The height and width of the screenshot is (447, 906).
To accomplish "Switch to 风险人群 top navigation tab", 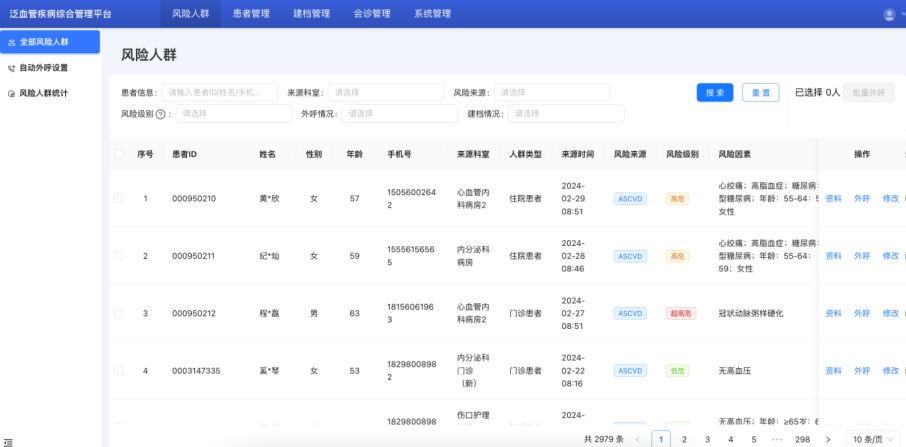I will pyautogui.click(x=191, y=14).
